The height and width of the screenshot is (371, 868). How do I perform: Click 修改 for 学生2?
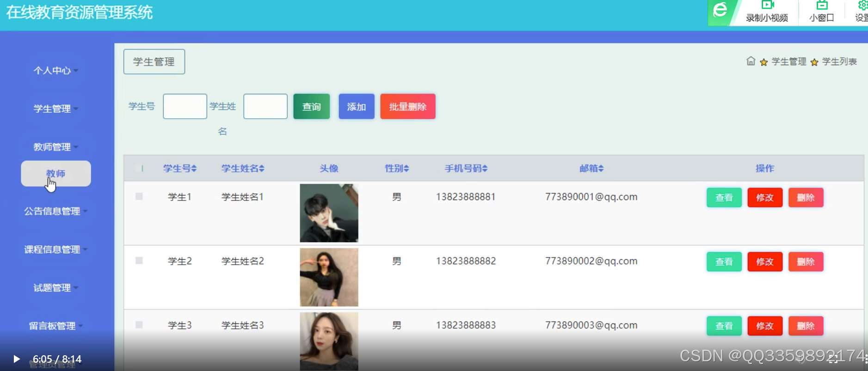(x=765, y=262)
